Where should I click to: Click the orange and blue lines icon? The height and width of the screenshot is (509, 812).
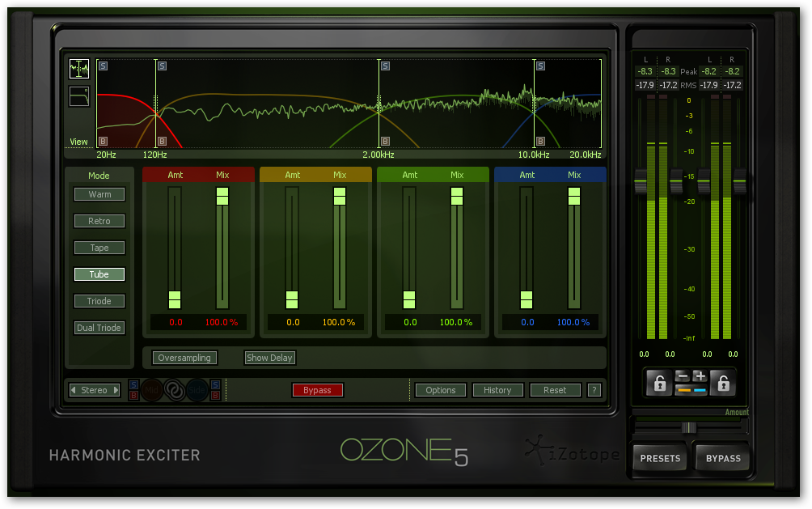click(x=691, y=390)
